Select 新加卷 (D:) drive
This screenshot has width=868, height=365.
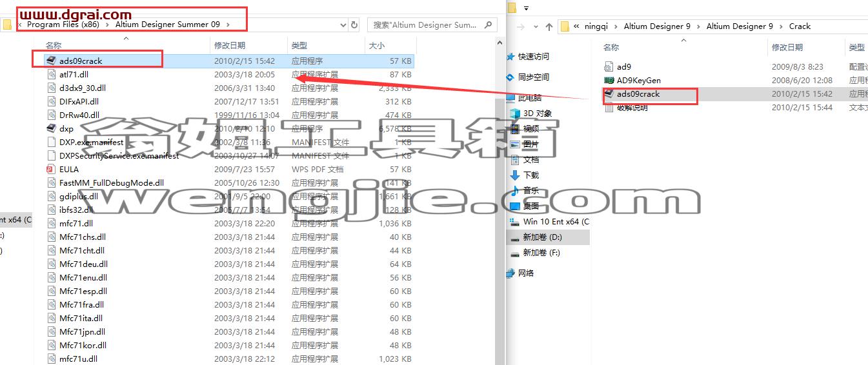tap(542, 237)
